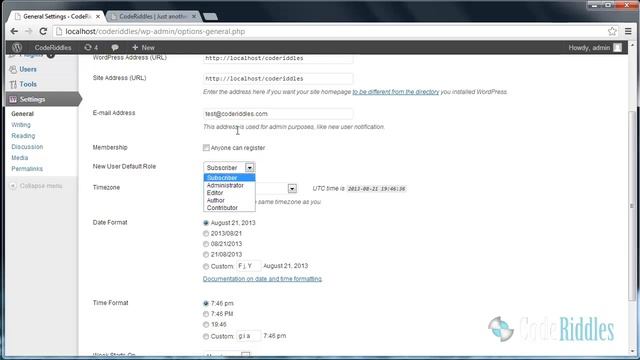The width and height of the screenshot is (640, 360).
Task: Click the browser forward arrow
Action: [28, 31]
